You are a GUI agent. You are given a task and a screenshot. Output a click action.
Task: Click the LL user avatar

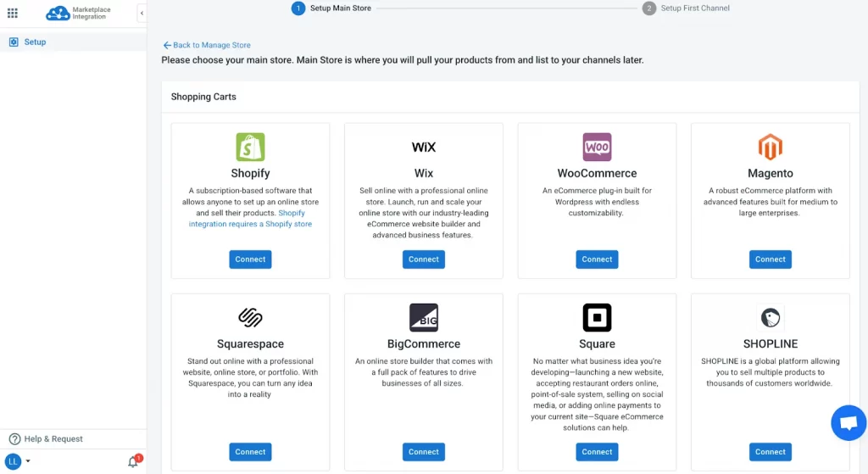coord(13,461)
